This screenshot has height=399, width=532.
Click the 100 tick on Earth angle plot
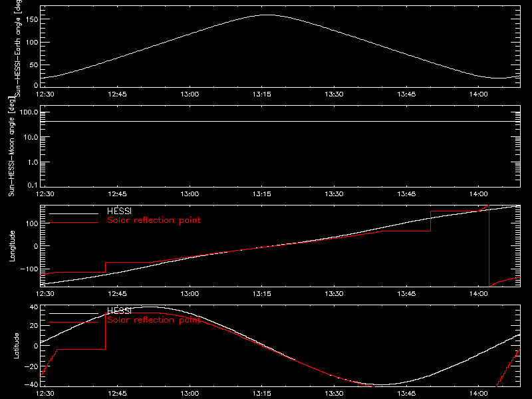click(33, 43)
